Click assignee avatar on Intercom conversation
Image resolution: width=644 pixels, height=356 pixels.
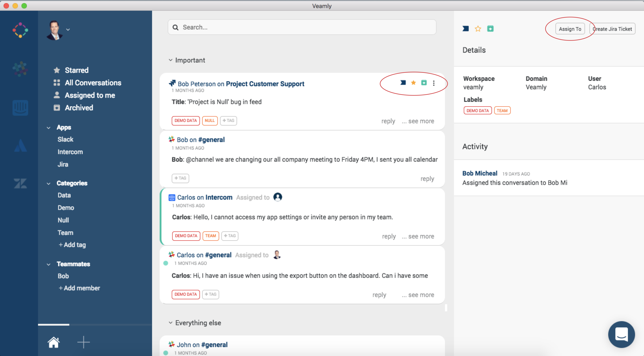coord(278,197)
